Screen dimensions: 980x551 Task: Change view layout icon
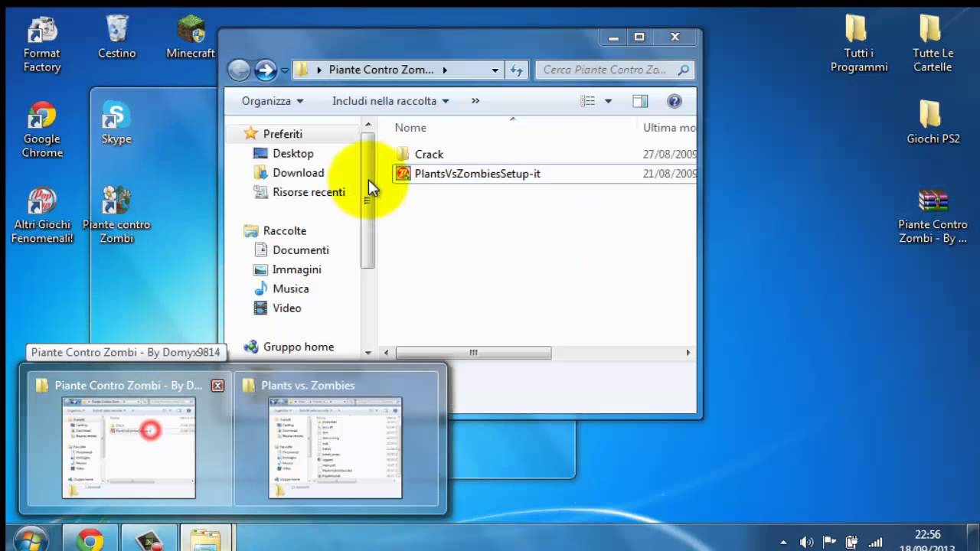[x=588, y=101]
